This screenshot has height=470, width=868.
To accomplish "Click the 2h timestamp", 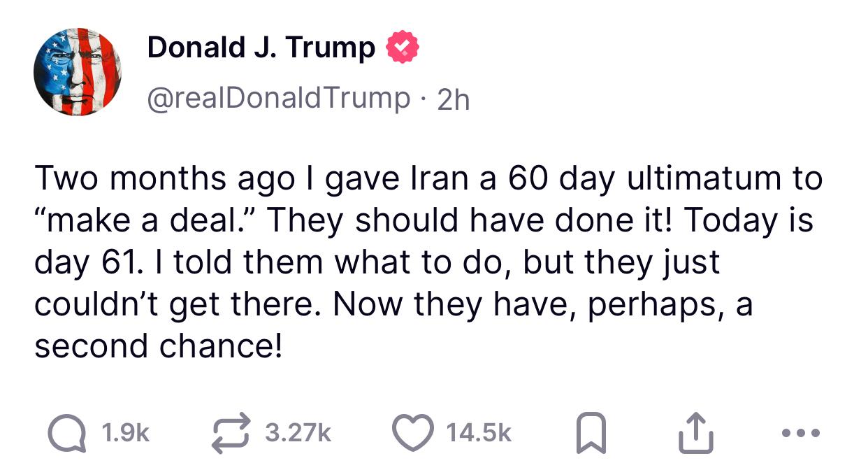I will click(453, 99).
